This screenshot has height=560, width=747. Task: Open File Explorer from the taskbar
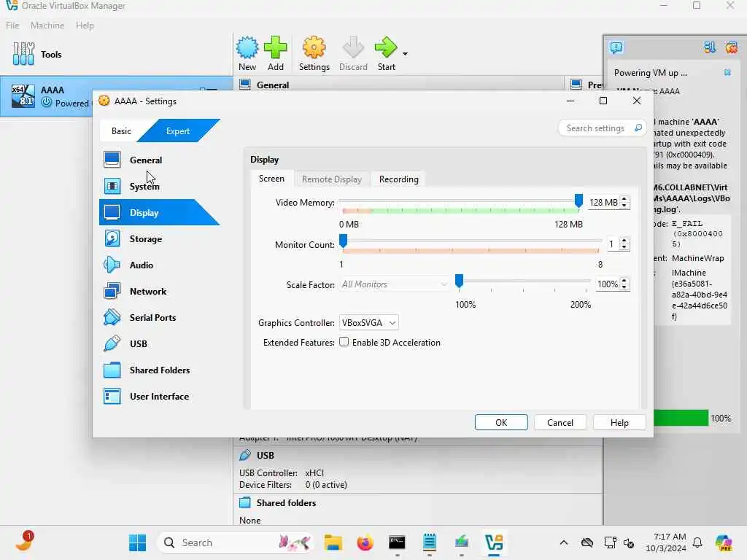[333, 542]
